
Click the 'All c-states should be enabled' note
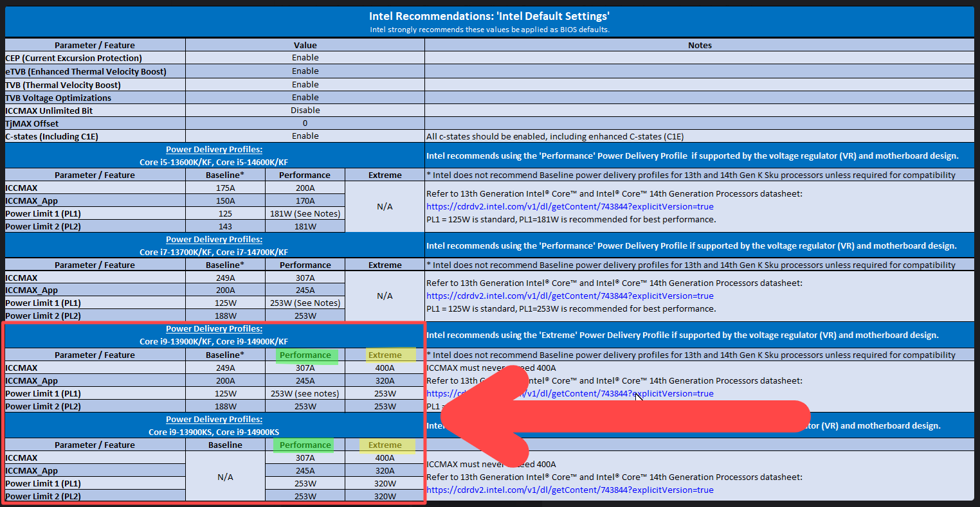point(555,136)
